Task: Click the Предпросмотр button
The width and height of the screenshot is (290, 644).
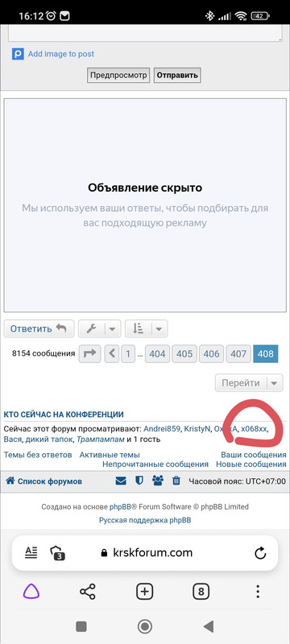Action: [118, 75]
